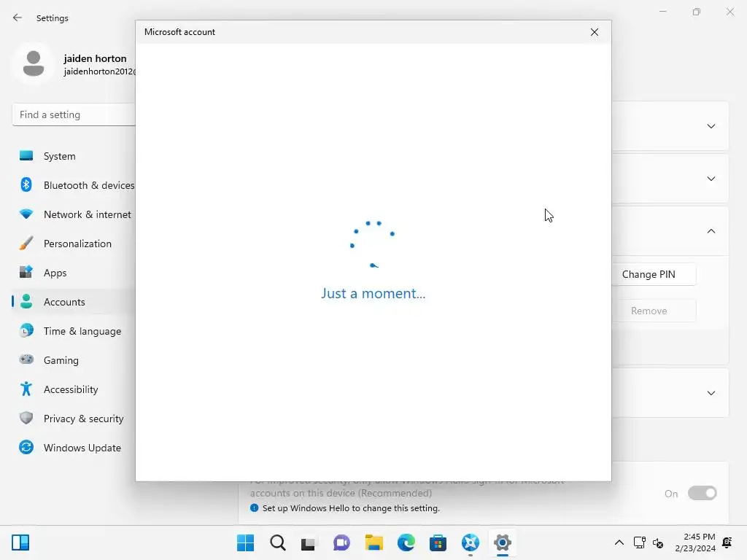Expand the first sign-in option chevron

pyautogui.click(x=711, y=126)
